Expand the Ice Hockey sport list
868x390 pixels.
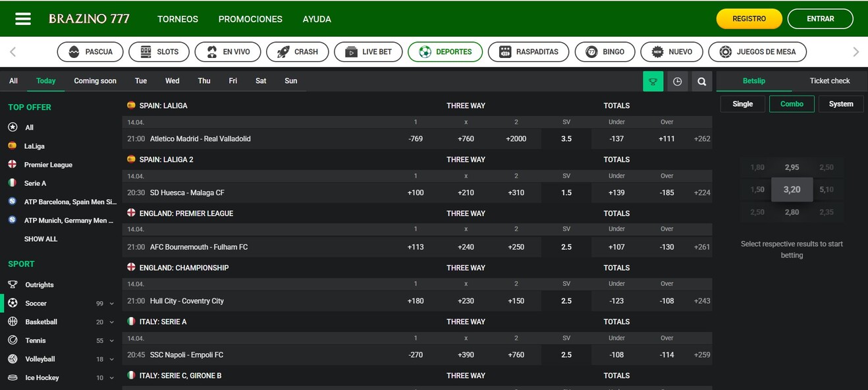[111, 378]
